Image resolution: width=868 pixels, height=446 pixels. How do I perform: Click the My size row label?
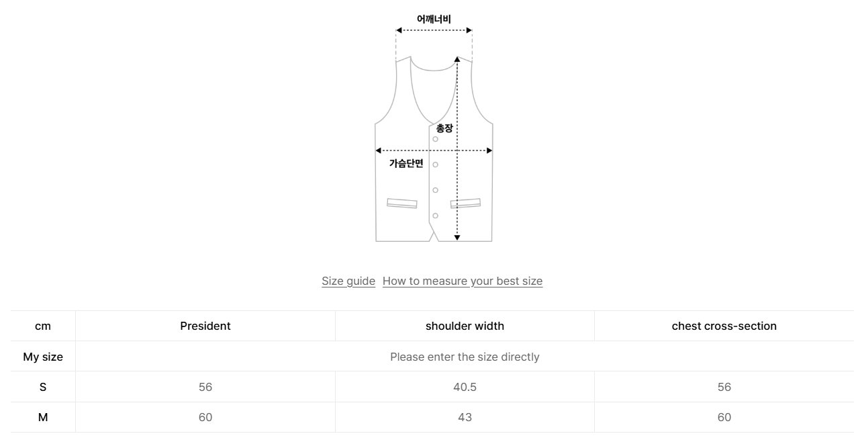point(43,357)
